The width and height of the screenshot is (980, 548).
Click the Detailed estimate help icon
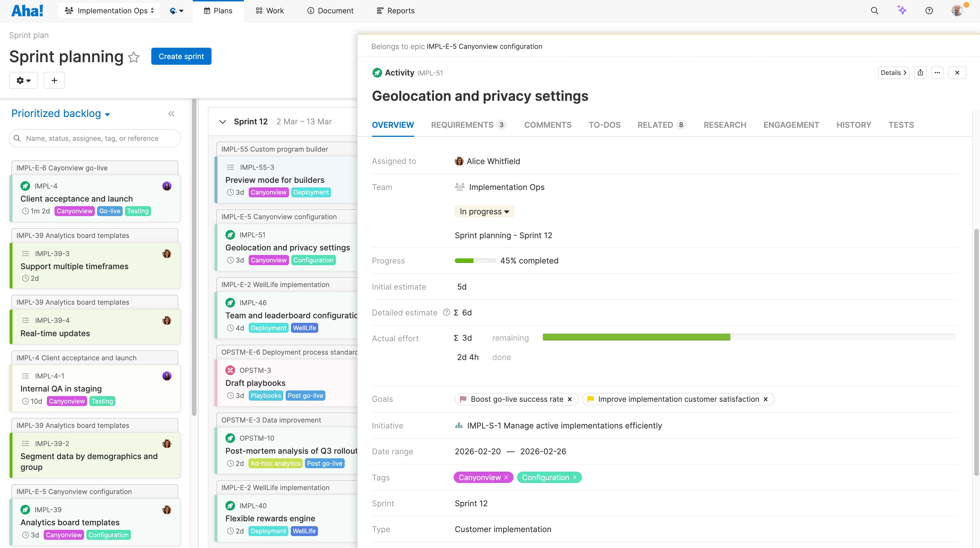446,312
